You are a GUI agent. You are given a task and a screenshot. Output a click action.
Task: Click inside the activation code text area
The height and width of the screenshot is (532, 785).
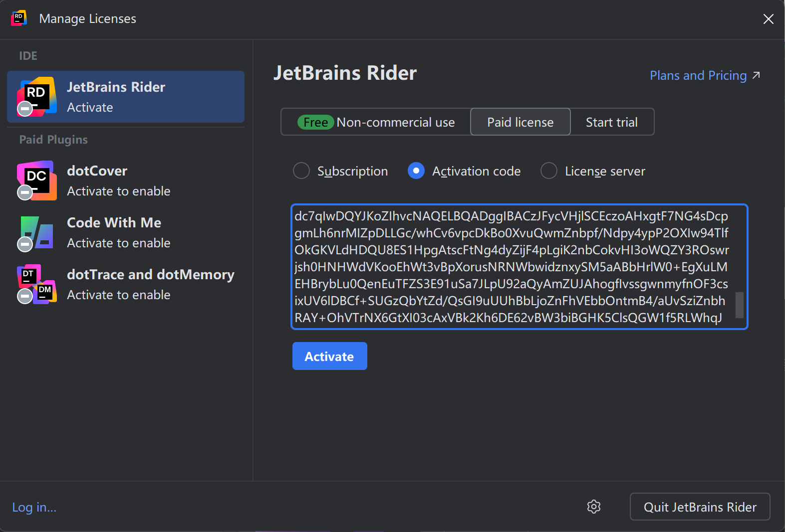[520, 267]
